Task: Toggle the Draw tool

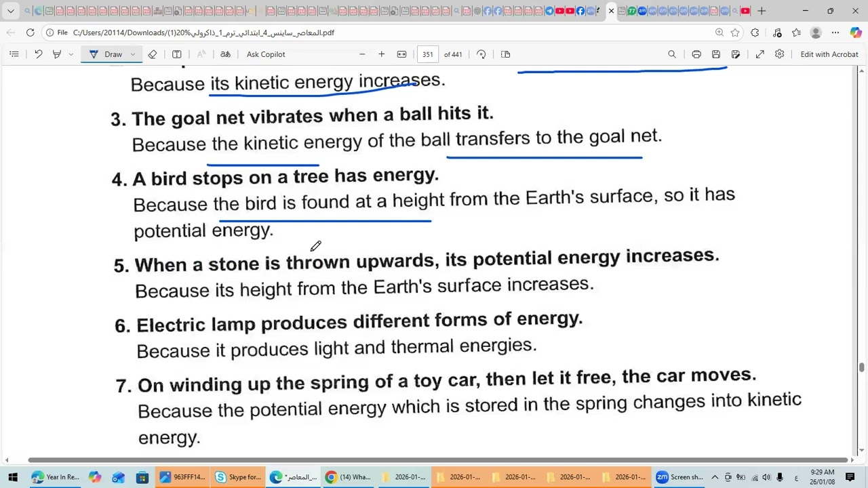Action: (x=106, y=54)
